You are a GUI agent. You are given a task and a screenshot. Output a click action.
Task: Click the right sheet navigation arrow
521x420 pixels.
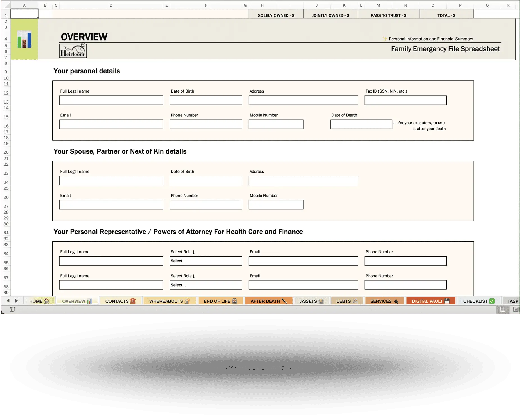[x=17, y=300]
